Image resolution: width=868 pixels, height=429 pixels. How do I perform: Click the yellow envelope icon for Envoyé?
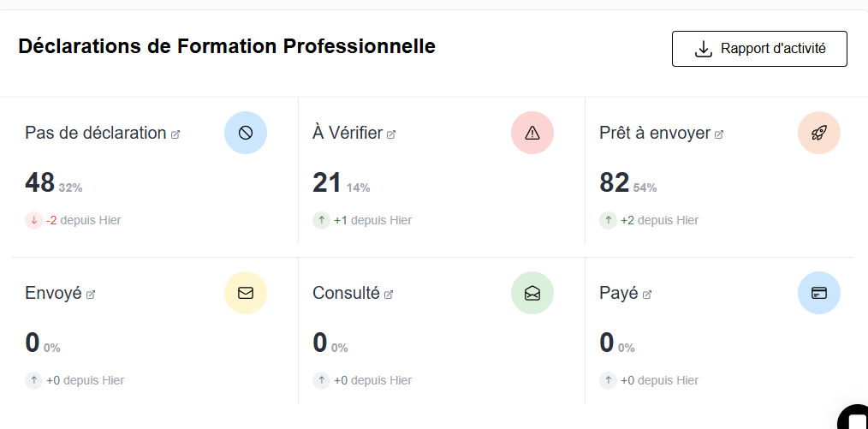point(246,293)
